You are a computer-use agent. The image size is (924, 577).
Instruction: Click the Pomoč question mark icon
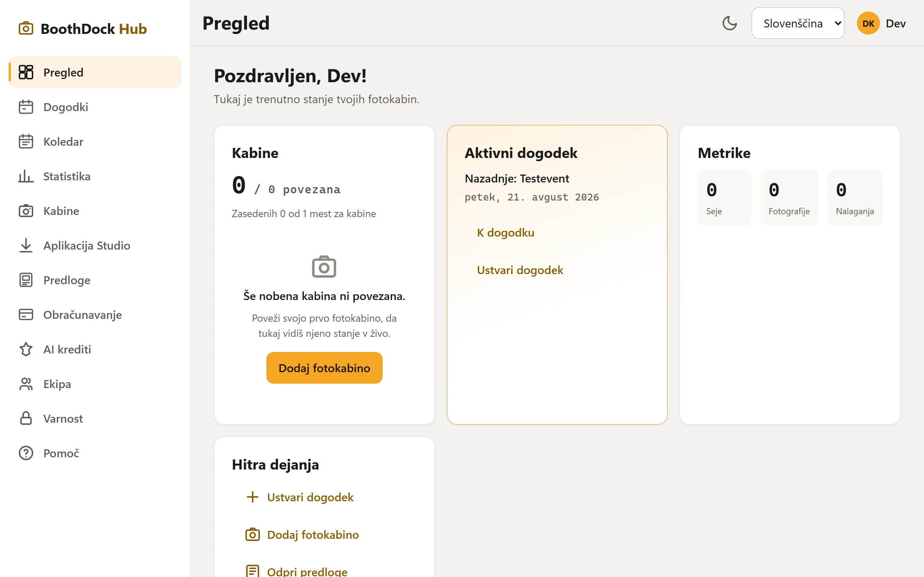(26, 453)
